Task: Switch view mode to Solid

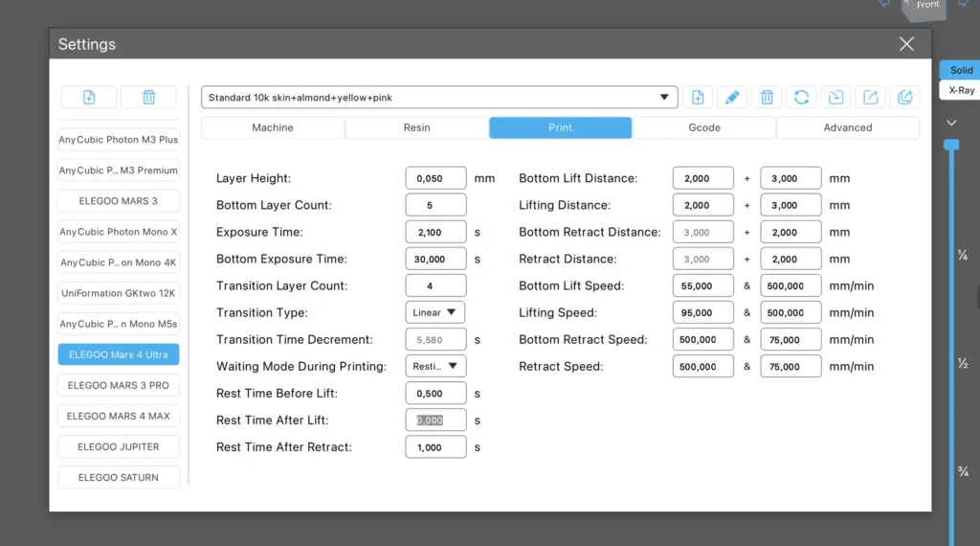Action: [961, 70]
